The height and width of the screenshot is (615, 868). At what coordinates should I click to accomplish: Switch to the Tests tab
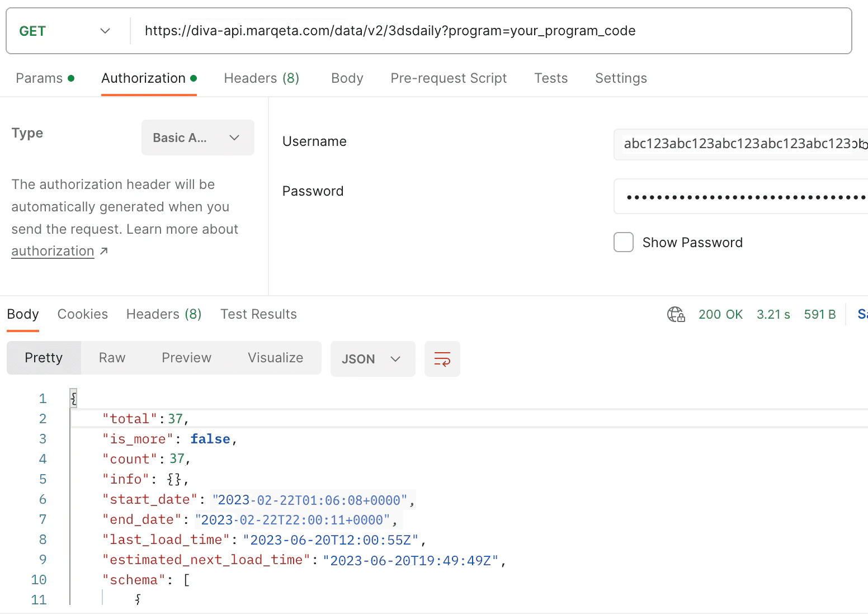tap(551, 78)
